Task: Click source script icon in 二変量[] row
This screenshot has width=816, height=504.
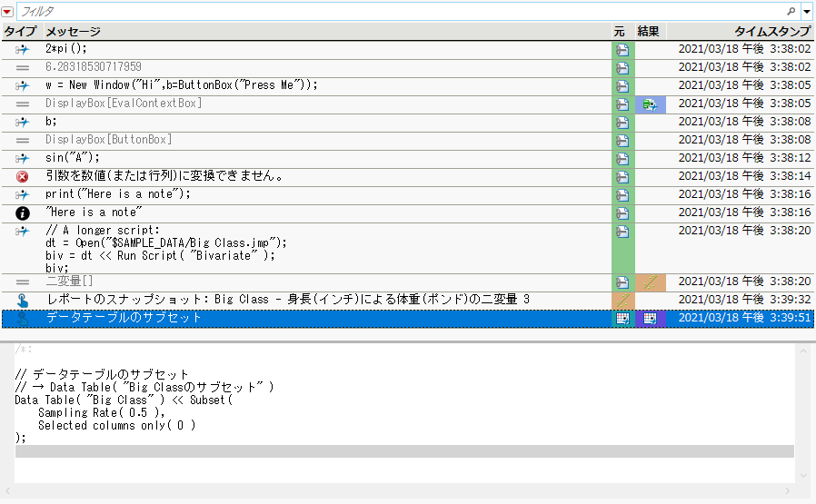Action: (x=622, y=282)
